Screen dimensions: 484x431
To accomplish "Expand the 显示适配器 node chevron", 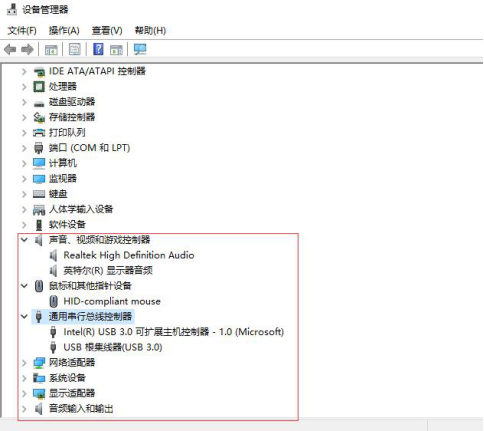I will (x=24, y=393).
